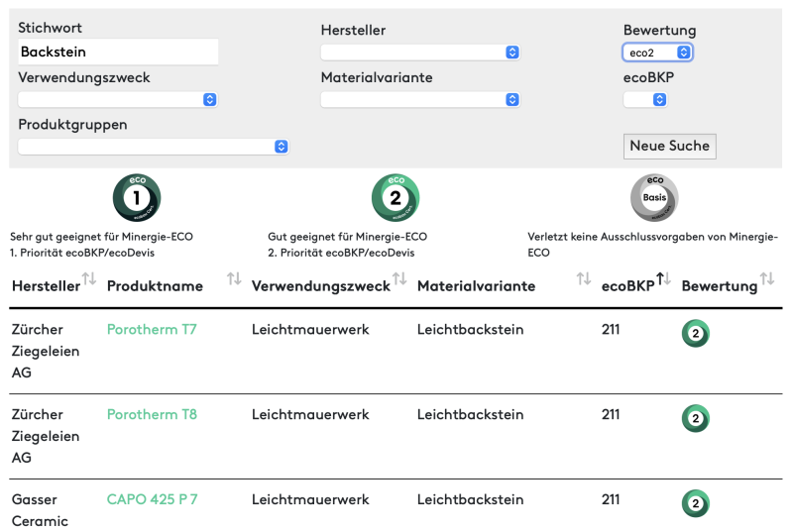Click the Hersteller column header text
This screenshot has height=532, width=793.
(x=46, y=286)
